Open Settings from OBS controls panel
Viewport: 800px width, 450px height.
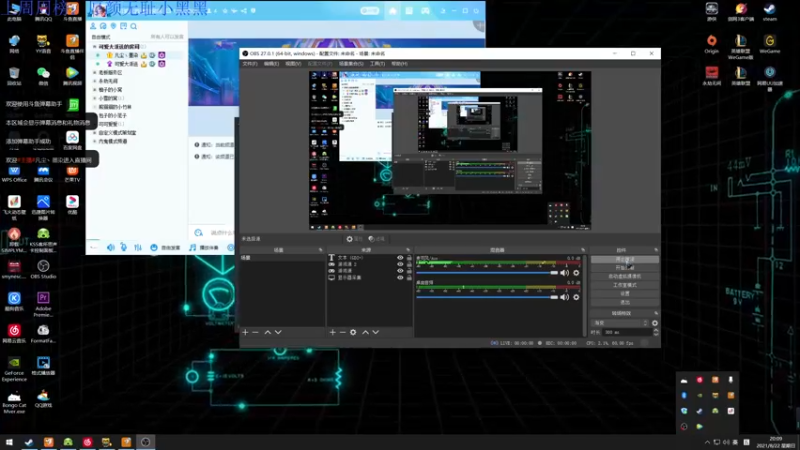pyautogui.click(x=624, y=294)
